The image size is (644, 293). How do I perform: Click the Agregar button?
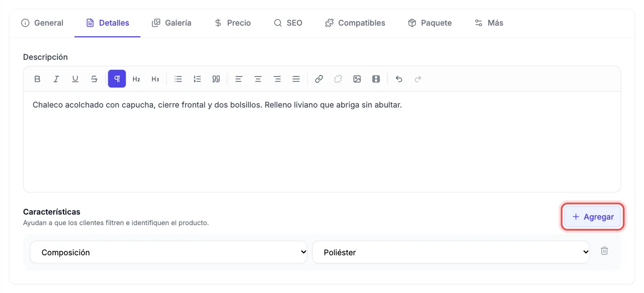pos(593,217)
